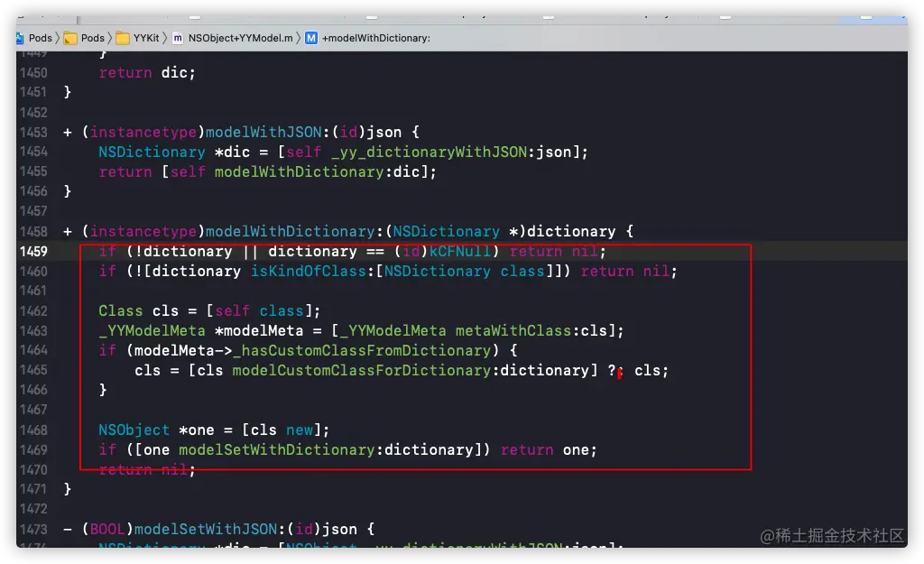Click line number 1471 in the gutter
The height and width of the screenshot is (564, 924).
(x=33, y=489)
